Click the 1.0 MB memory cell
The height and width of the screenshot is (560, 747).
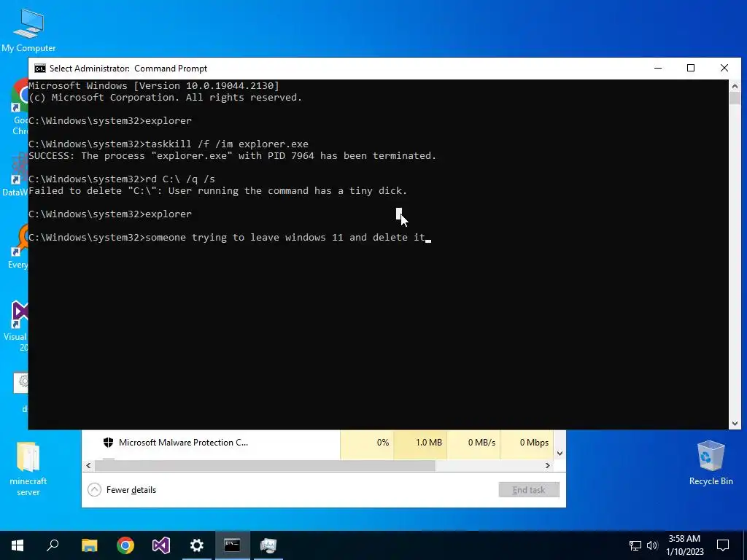point(421,443)
